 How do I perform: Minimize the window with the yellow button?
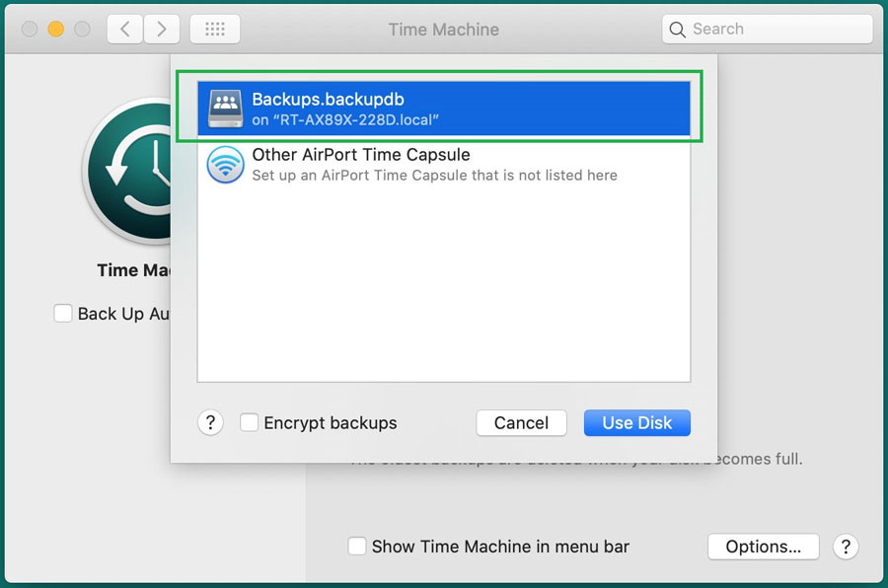pos(55,29)
